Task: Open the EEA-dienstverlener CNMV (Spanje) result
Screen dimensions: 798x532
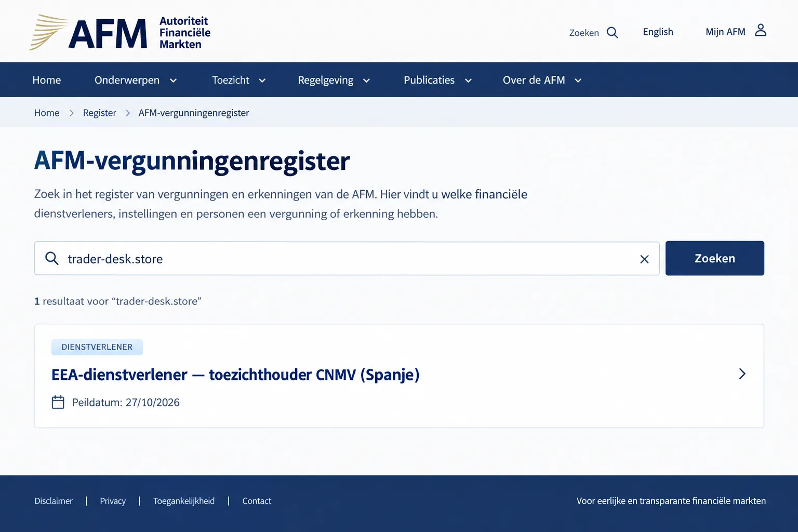Action: click(235, 375)
